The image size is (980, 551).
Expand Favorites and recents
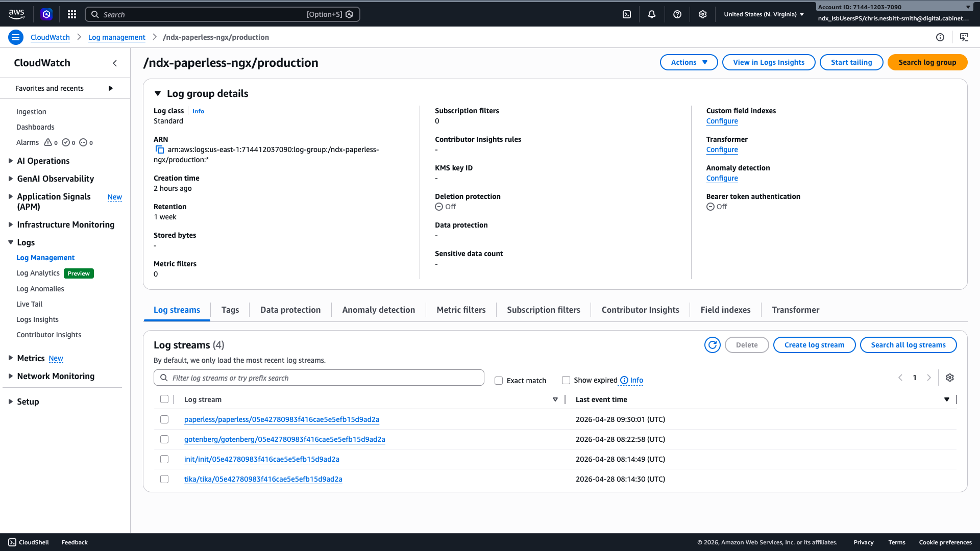pos(111,88)
